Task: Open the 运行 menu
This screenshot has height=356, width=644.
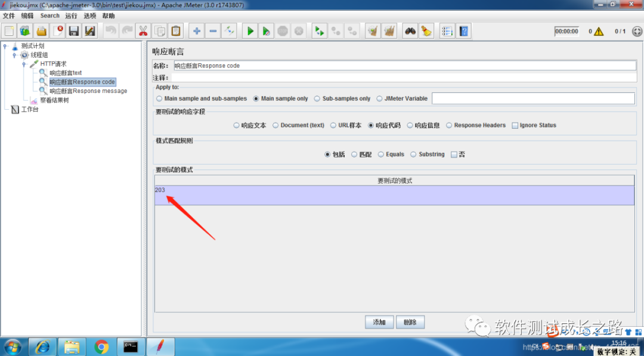Action: pos(71,16)
